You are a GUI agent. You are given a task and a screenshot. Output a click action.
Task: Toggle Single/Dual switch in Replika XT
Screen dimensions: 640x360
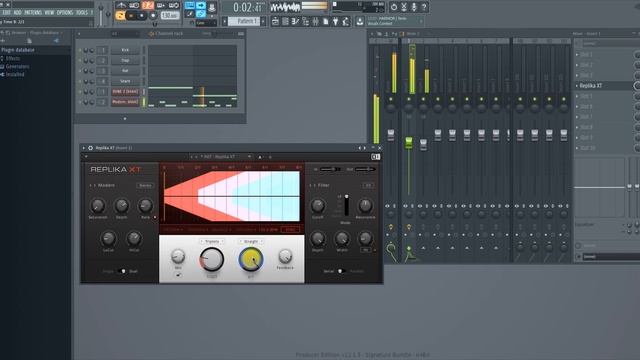click(122, 271)
